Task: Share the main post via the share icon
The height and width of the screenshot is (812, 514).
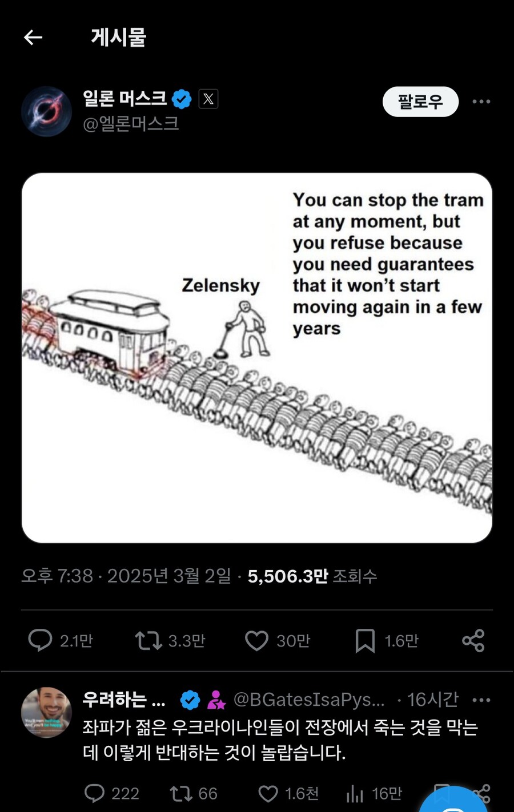Action: coord(473,640)
